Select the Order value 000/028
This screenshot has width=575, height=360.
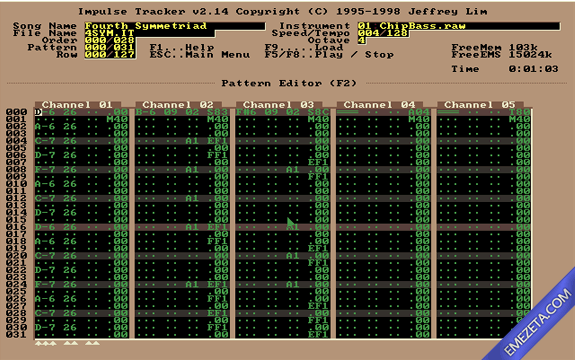coord(110,40)
